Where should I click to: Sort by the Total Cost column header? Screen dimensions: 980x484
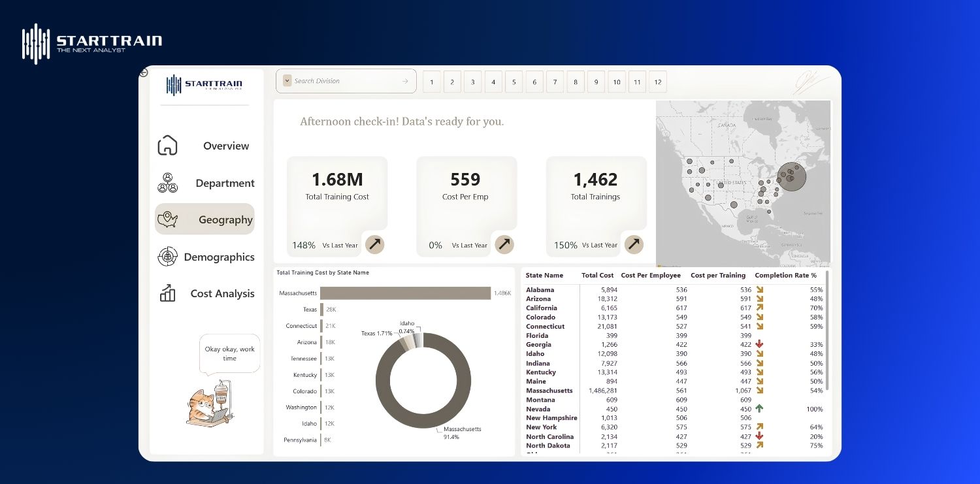coord(597,276)
